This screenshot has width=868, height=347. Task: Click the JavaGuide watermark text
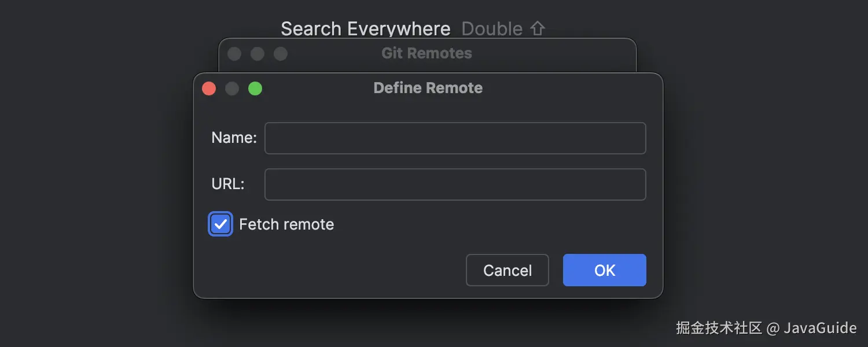[x=819, y=328]
